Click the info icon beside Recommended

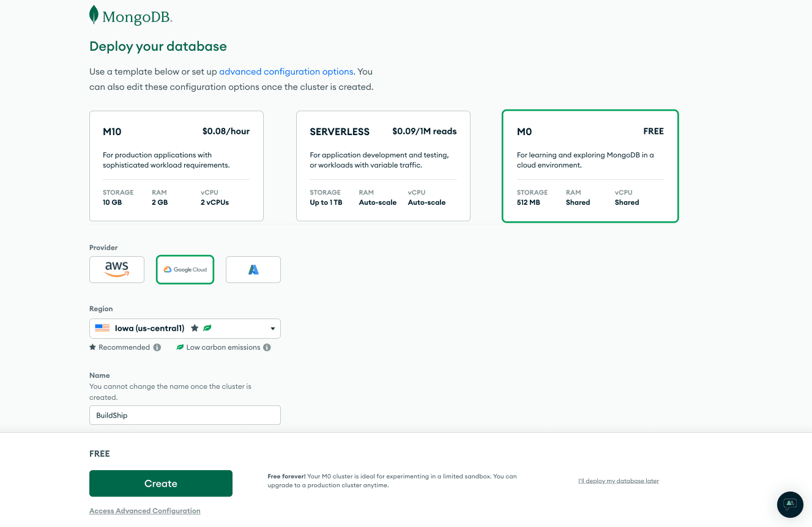click(157, 347)
